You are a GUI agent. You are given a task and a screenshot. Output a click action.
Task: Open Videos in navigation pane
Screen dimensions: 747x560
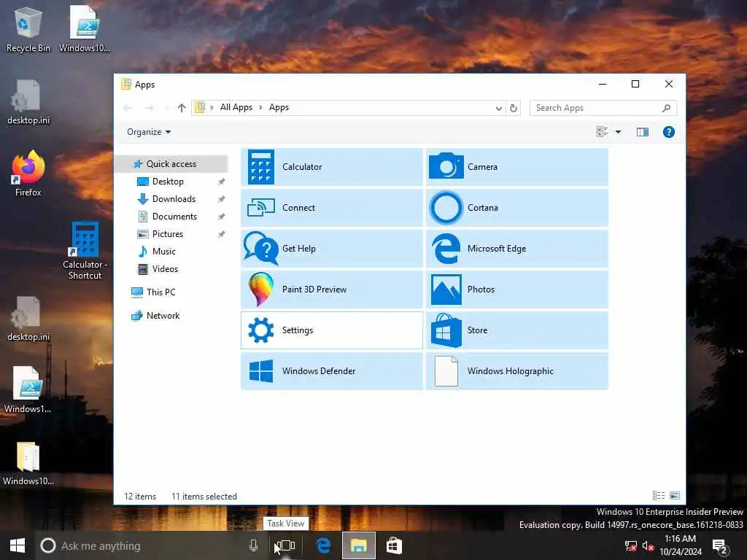(165, 269)
